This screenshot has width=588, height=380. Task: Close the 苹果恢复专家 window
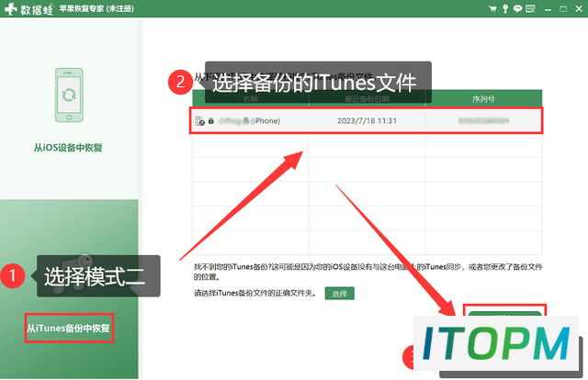click(579, 8)
